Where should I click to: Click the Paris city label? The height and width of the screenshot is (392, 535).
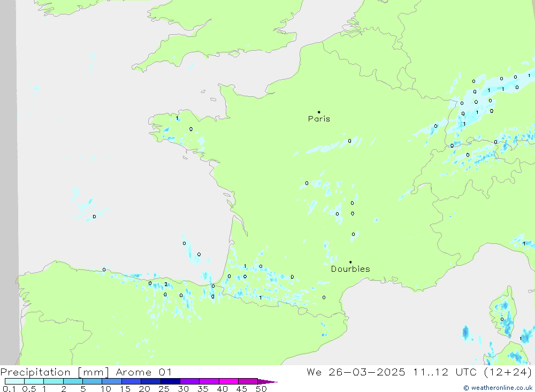pos(319,119)
